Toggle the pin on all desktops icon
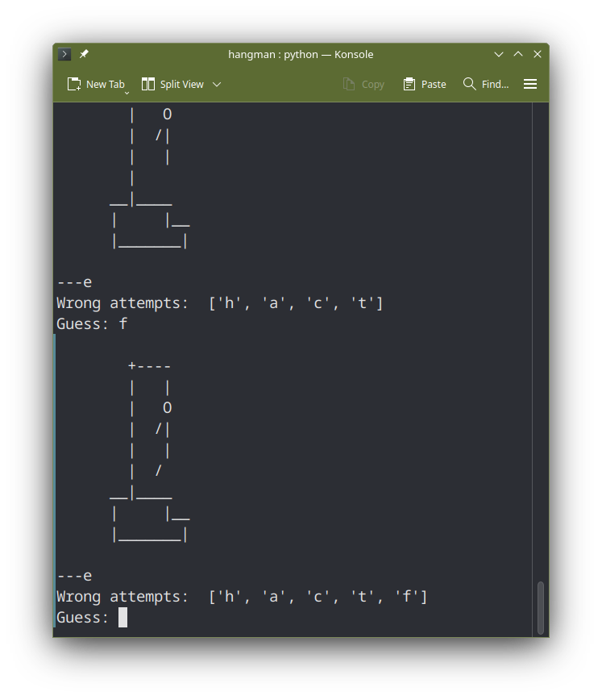This screenshot has width=602, height=700. pyautogui.click(x=84, y=54)
